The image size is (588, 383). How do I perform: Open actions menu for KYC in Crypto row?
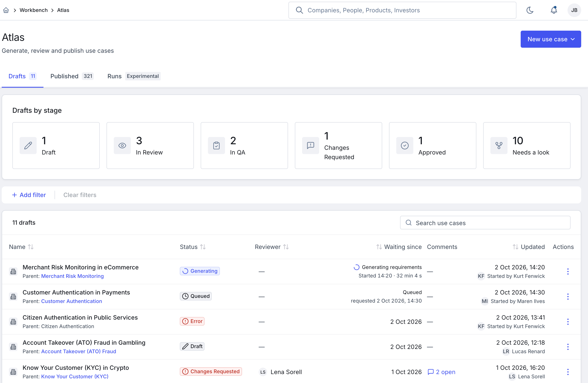click(568, 372)
